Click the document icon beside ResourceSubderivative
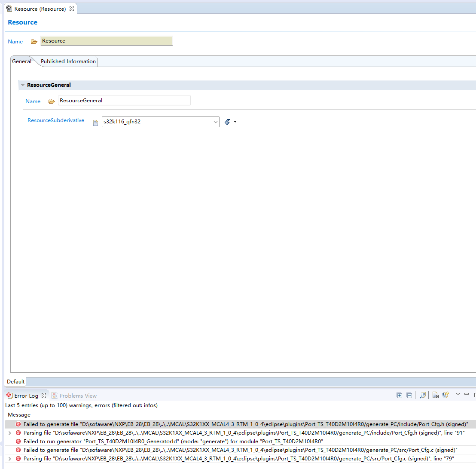 [95, 122]
